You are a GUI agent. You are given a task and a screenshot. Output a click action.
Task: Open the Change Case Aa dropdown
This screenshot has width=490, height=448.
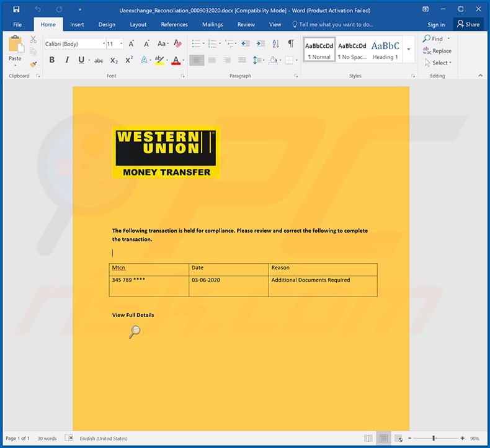click(163, 43)
